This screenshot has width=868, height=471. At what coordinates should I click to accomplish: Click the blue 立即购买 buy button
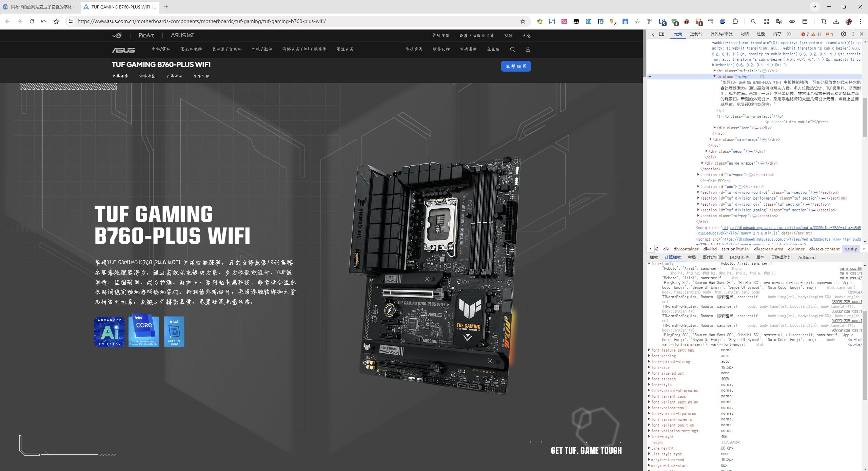click(x=516, y=66)
